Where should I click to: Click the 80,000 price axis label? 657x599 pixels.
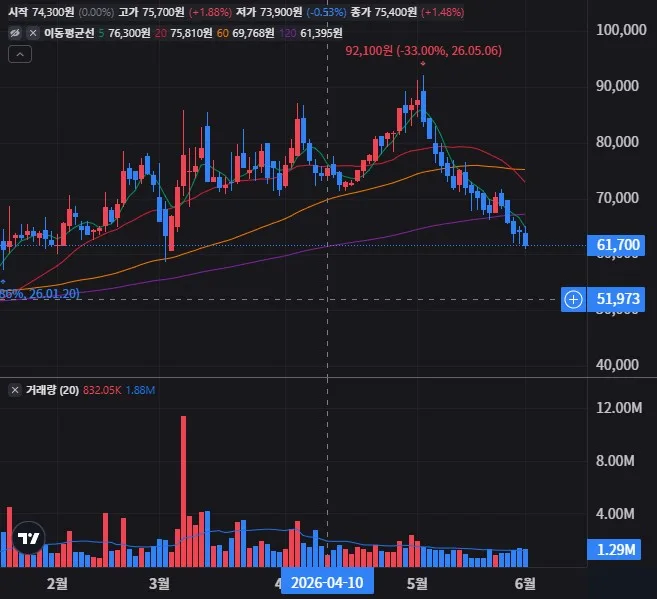(x=617, y=142)
